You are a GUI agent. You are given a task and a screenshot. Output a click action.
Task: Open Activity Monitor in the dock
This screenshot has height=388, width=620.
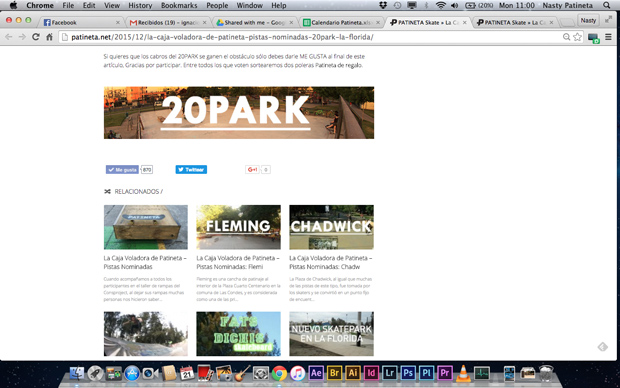click(x=482, y=373)
